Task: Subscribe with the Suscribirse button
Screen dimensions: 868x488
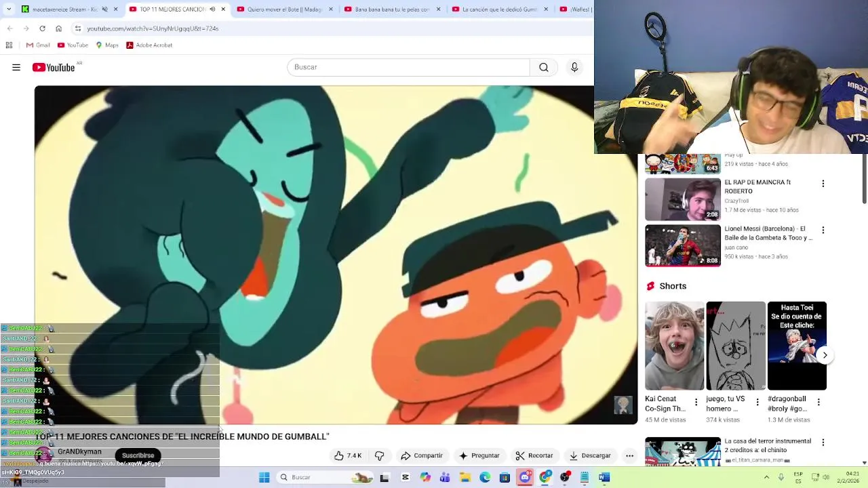Action: click(x=138, y=455)
